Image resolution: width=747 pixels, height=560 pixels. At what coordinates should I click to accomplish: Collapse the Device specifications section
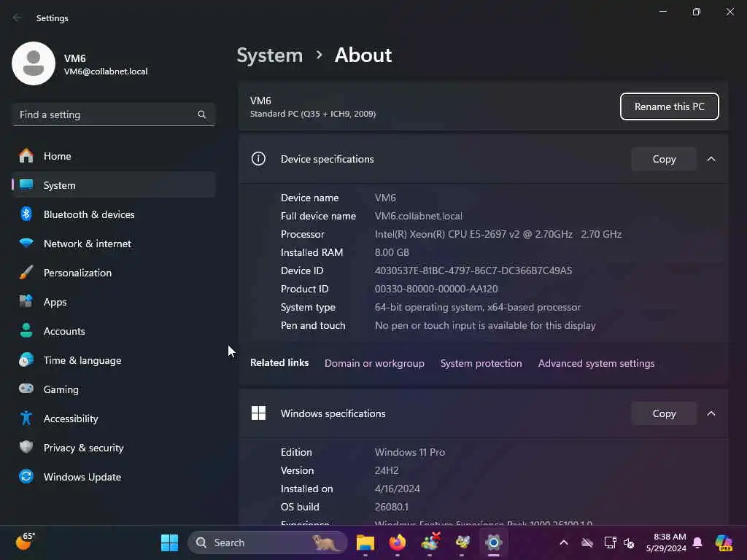click(711, 159)
